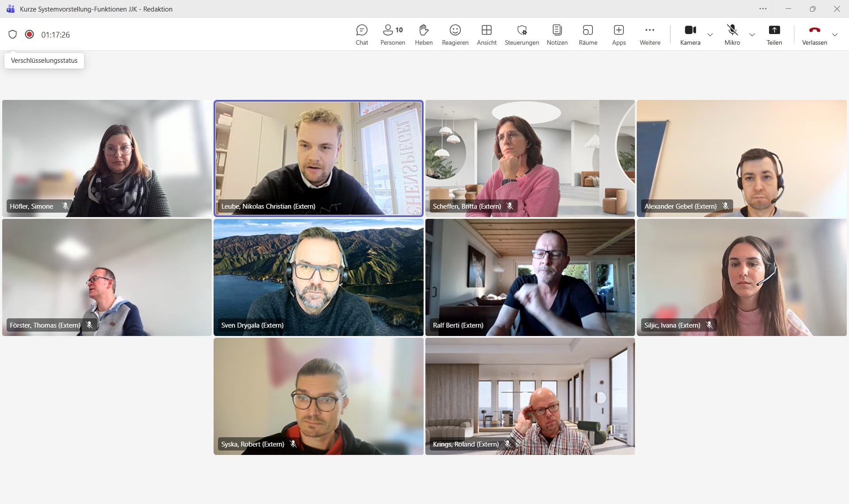Click the encryption status shield icon

[12, 34]
